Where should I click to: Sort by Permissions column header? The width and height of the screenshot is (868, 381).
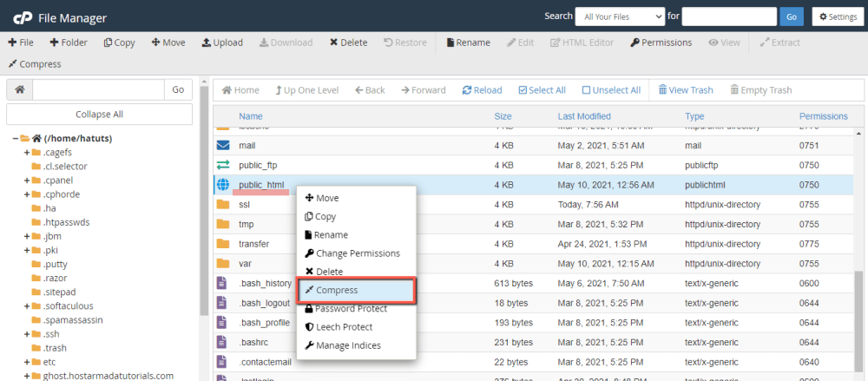(823, 116)
